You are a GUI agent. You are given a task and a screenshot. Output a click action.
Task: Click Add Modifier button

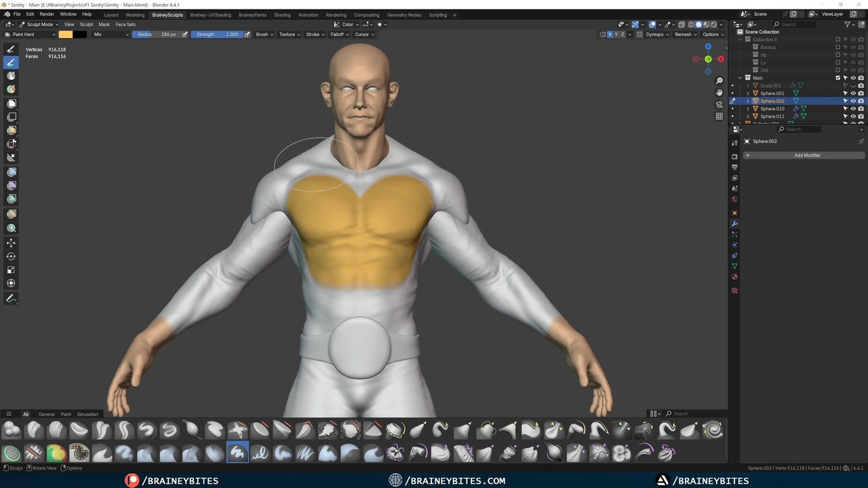coord(804,155)
